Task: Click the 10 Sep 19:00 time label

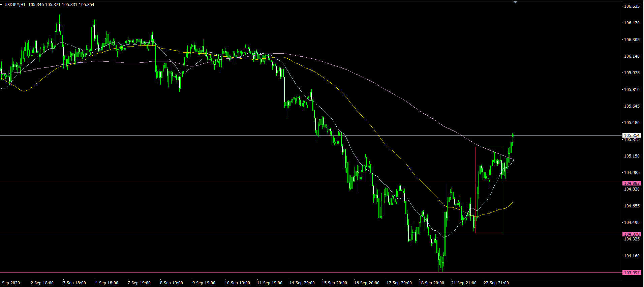Action: [x=237, y=283]
